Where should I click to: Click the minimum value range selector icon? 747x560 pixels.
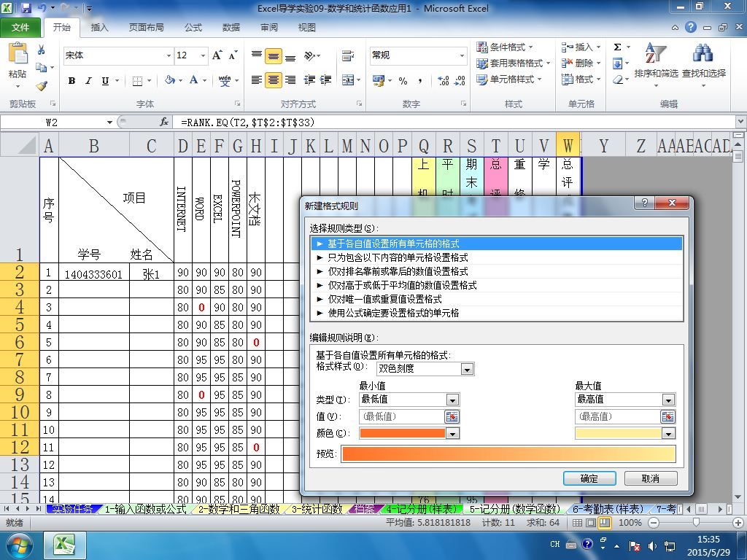pyautogui.click(x=452, y=416)
